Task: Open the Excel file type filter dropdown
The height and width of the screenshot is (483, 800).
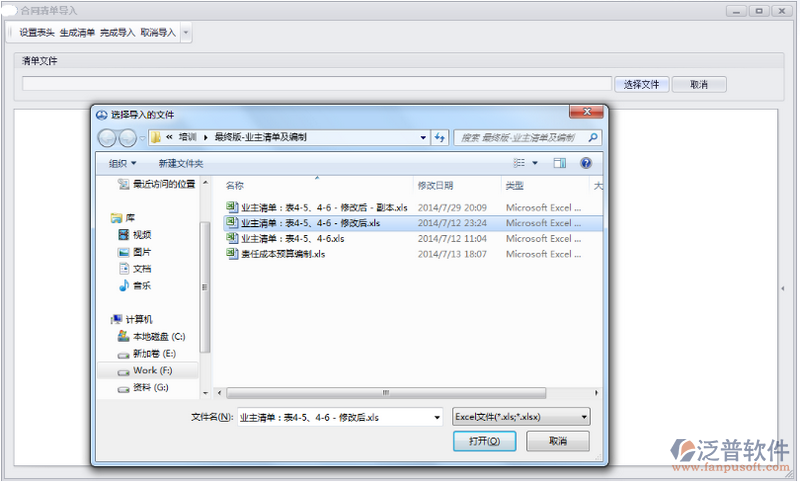Action: coord(521,417)
